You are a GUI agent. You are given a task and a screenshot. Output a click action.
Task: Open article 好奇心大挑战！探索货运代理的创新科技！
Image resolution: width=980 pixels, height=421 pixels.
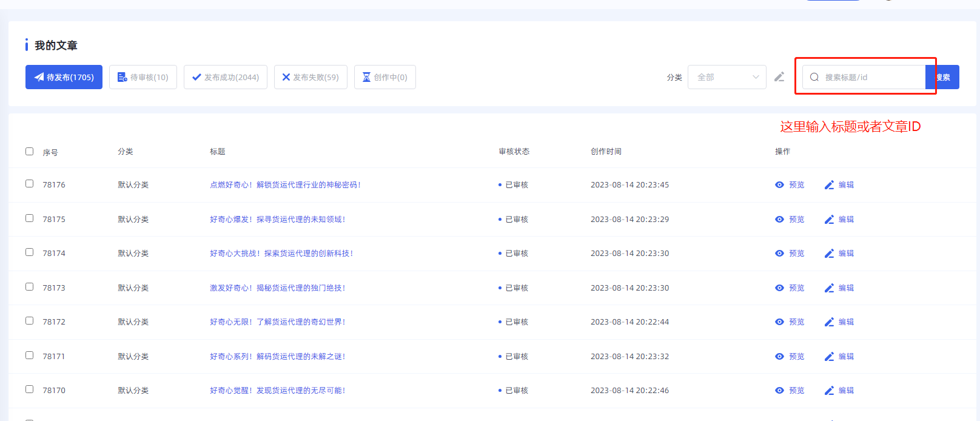(x=282, y=254)
